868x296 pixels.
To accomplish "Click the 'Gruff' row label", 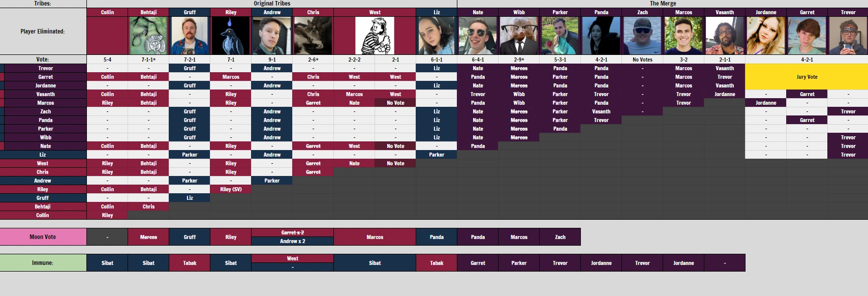I will 43,198.
